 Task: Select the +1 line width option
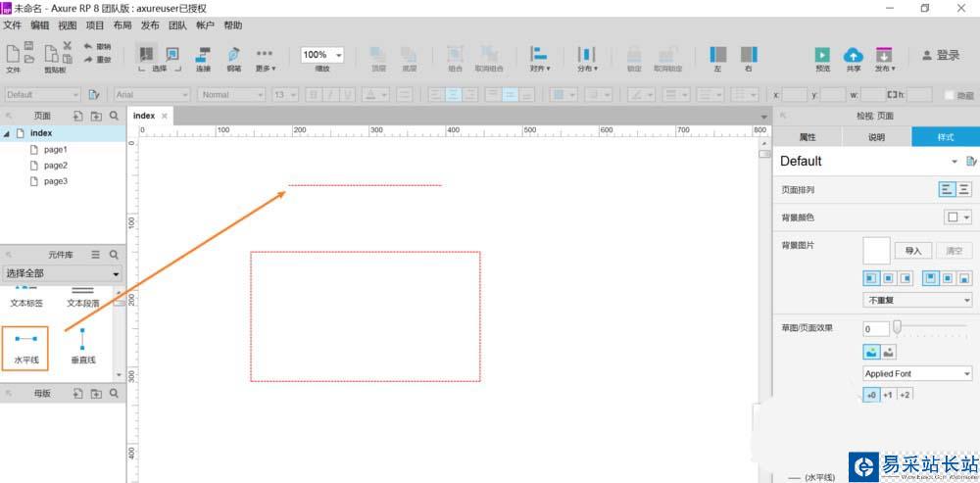coord(888,395)
